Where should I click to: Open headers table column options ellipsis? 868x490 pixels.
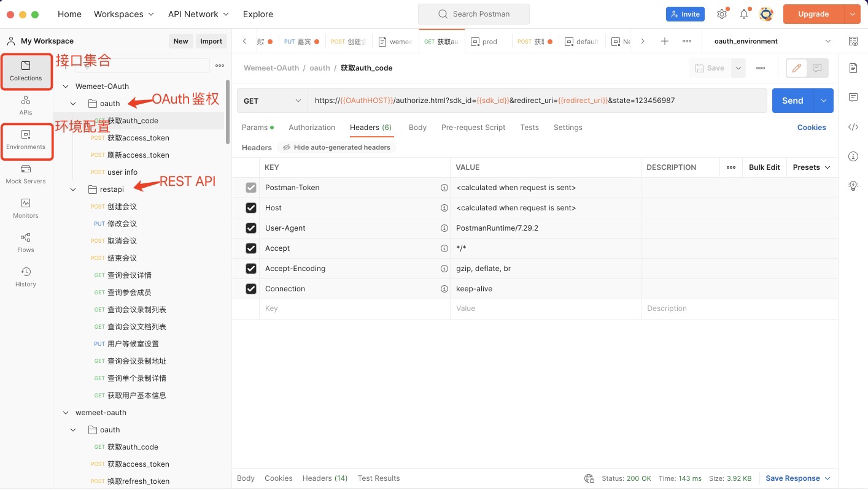click(x=731, y=167)
